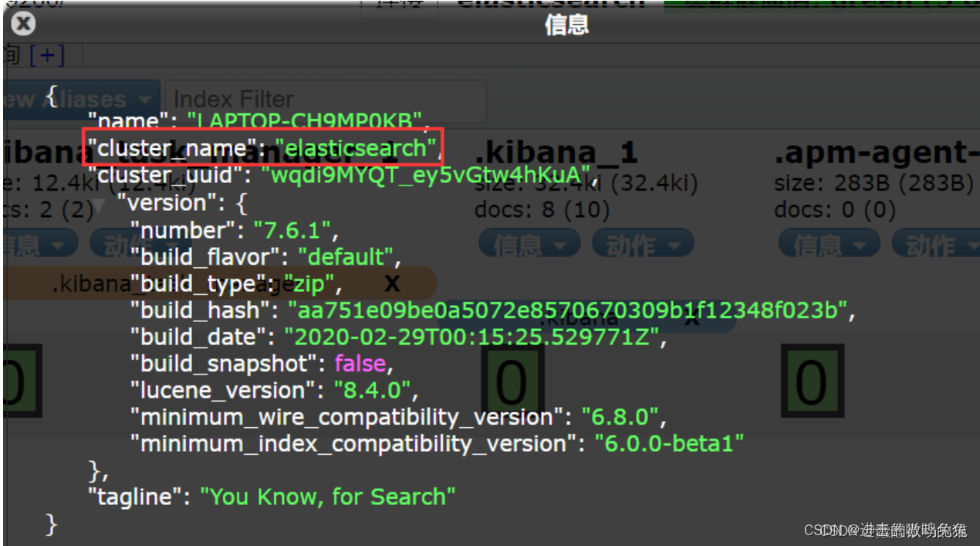Click the false build_snapshot value

pos(360,363)
